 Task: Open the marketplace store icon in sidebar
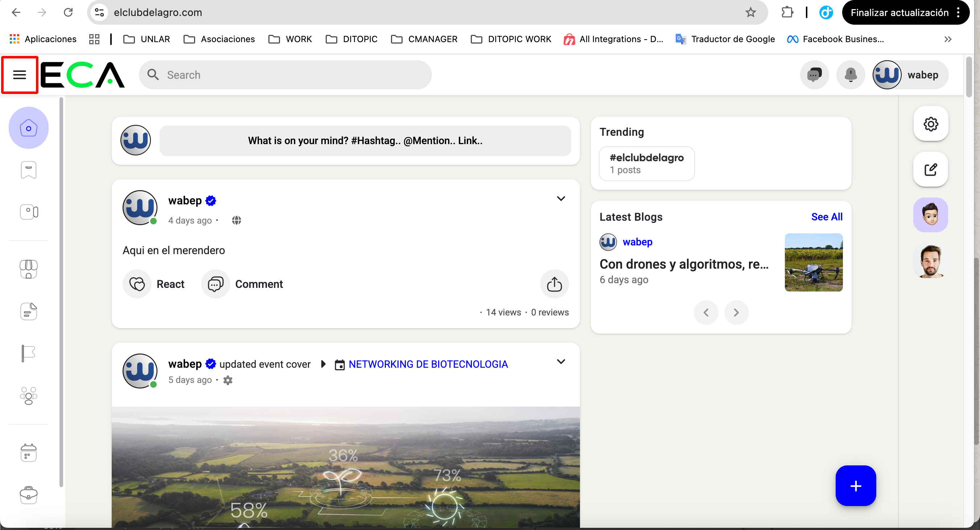(29, 269)
